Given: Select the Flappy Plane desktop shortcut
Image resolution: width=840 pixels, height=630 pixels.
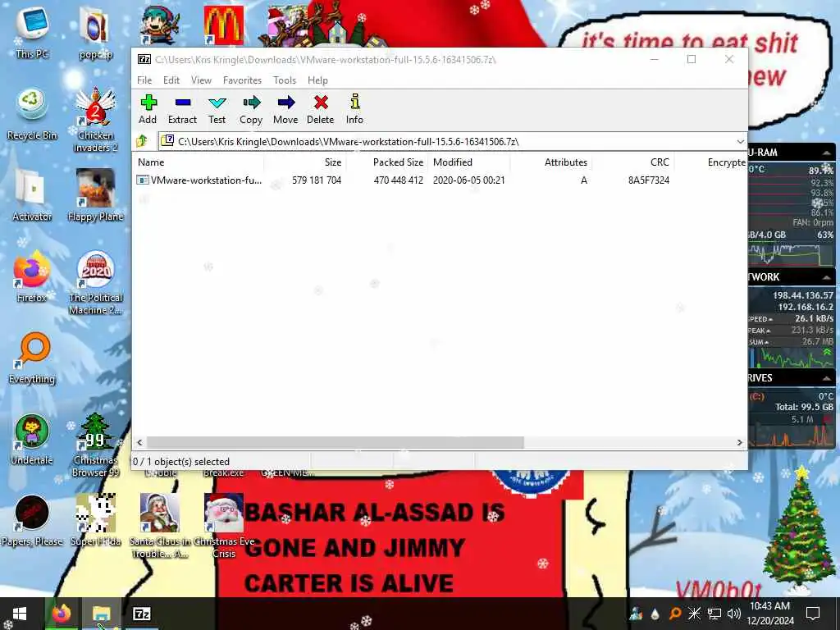Looking at the screenshot, I should tap(95, 195).
